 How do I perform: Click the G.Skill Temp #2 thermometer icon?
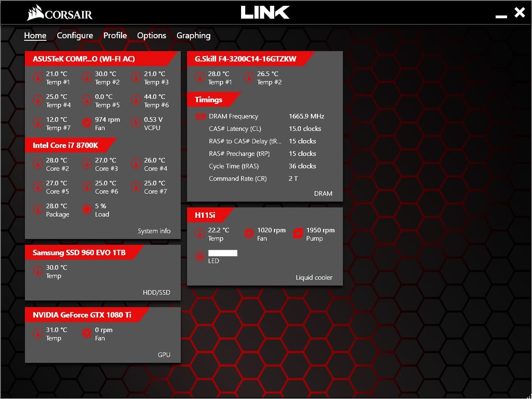(249, 77)
